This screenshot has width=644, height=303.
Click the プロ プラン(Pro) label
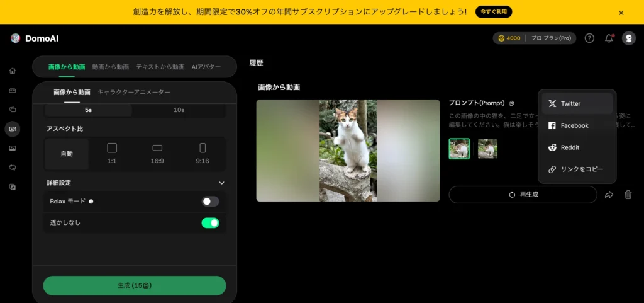pos(551,38)
